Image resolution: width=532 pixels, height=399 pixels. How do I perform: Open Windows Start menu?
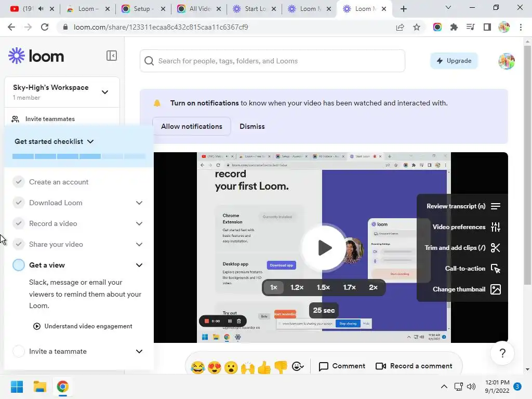tap(17, 387)
